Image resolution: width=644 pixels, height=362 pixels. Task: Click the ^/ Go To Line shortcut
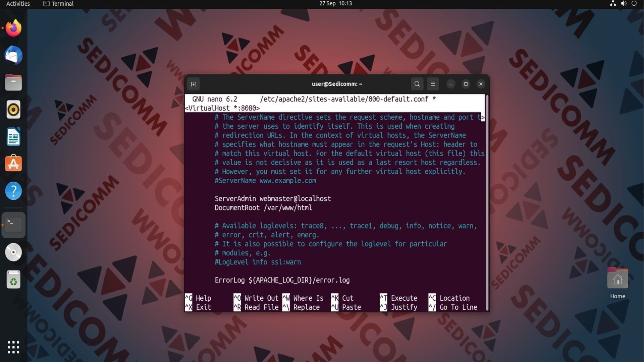tap(453, 307)
